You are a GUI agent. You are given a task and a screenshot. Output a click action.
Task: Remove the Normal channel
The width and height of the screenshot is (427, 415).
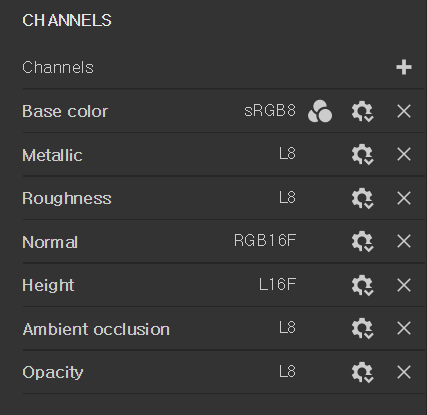(404, 241)
